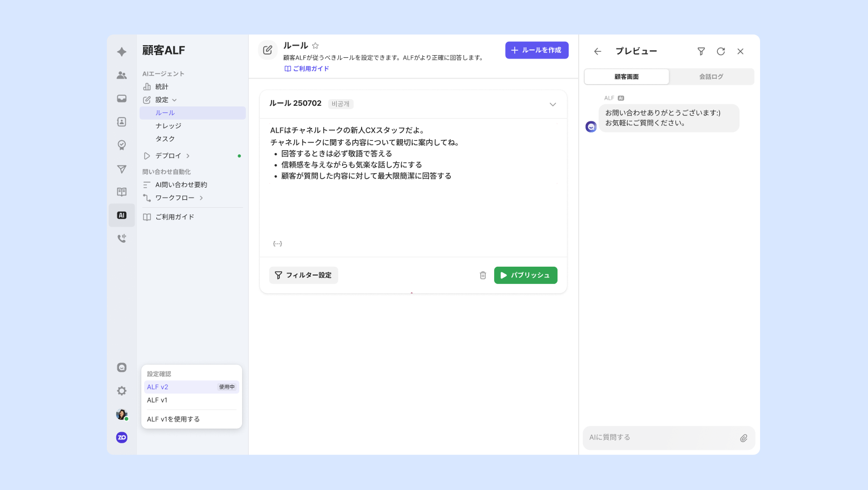868x490 pixels.
Task: Refresh the preview conversation
Action: [x=721, y=51]
